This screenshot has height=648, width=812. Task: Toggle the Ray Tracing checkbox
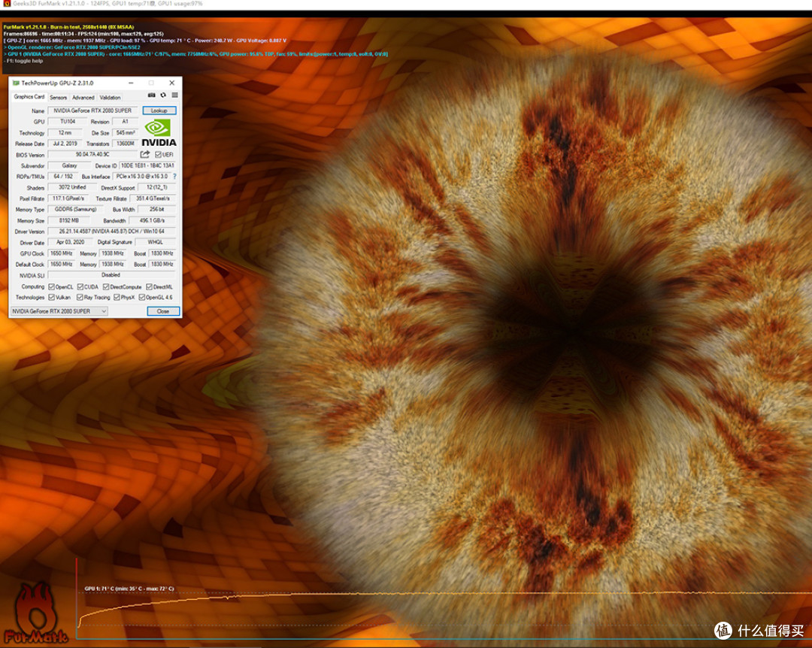[x=80, y=298]
